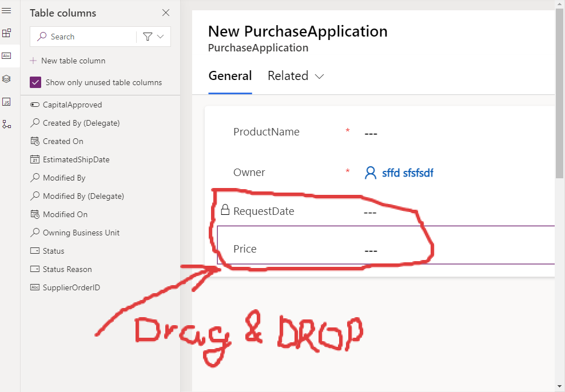Select the EstimatedShipDate column

[75, 159]
